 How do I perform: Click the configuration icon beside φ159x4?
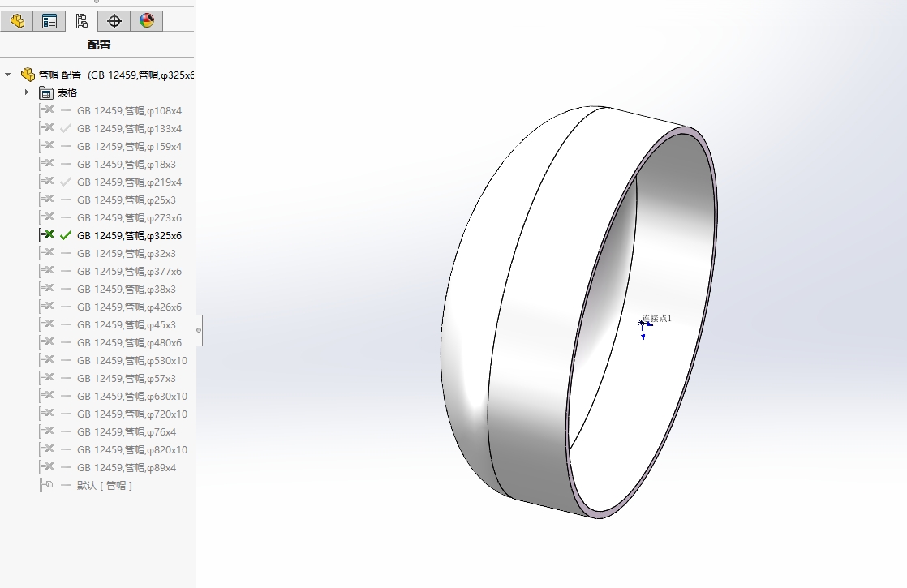pyautogui.click(x=46, y=146)
